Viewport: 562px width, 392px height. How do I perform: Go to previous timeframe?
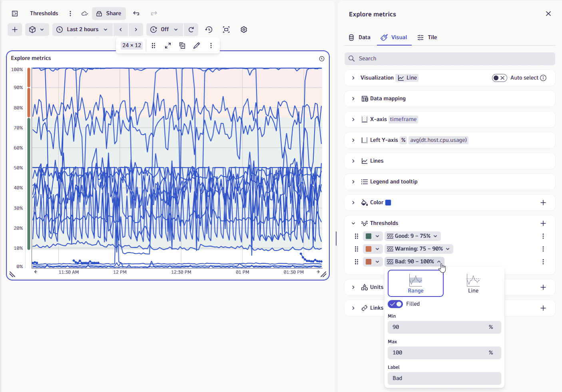click(x=121, y=30)
